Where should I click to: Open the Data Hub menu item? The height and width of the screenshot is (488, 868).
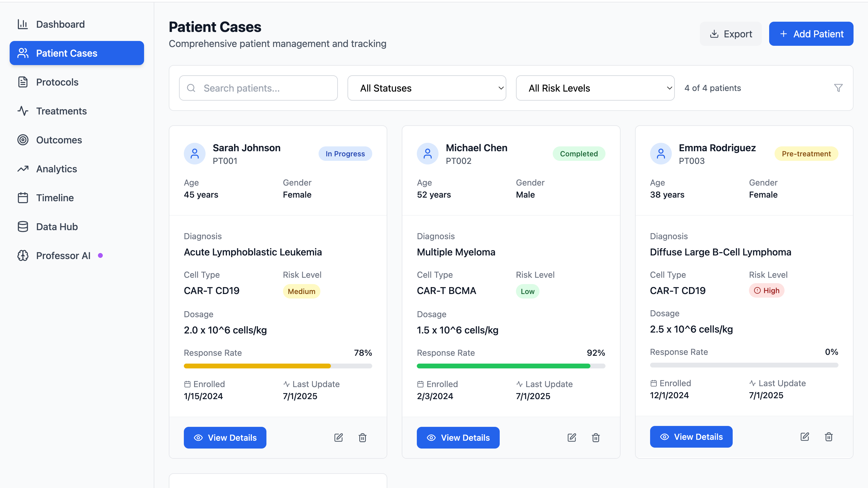[x=57, y=227]
